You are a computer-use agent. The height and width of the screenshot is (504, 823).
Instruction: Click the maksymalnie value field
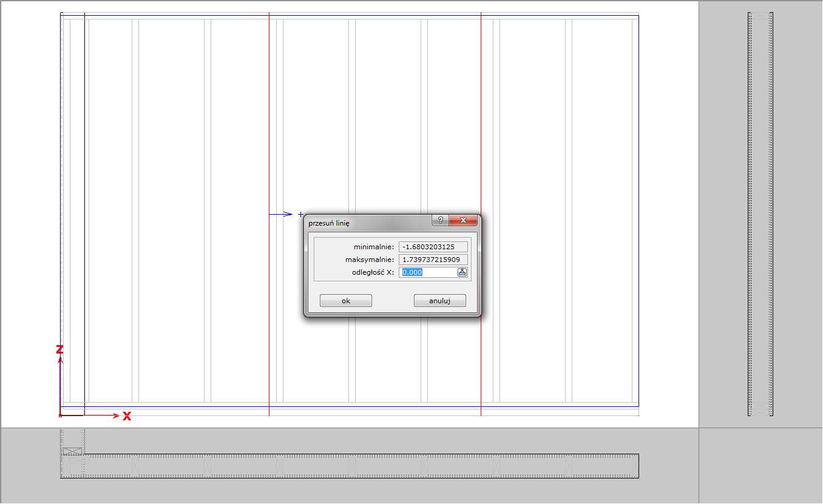pos(433,260)
